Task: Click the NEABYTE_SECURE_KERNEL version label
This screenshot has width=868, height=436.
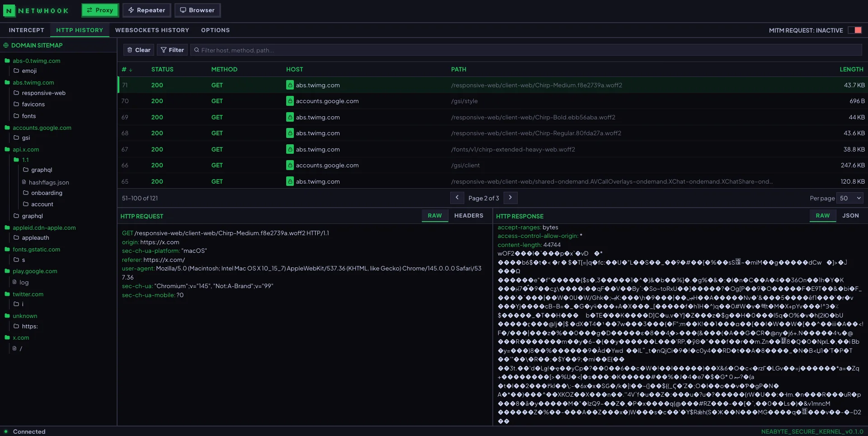Action: (x=812, y=431)
